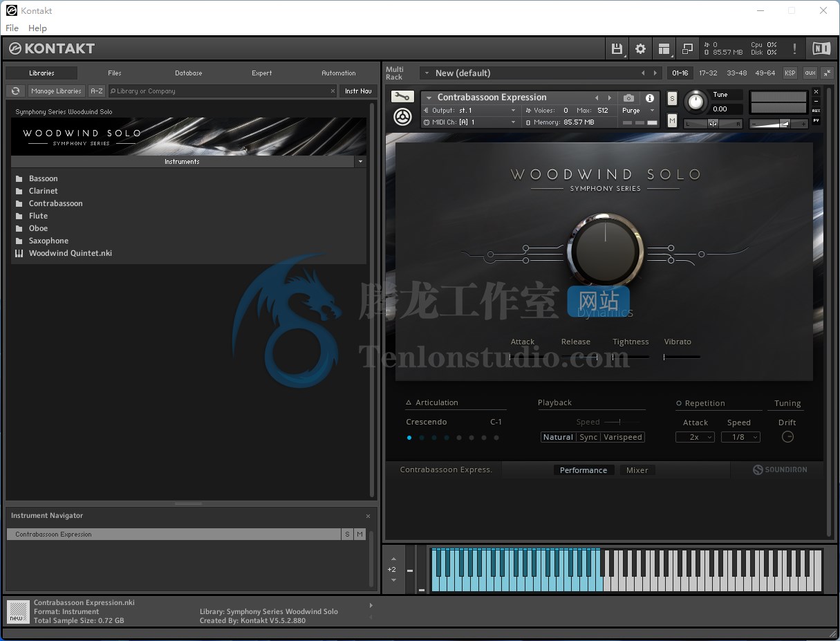Close the Instrument Navigator pane
Viewport: 840px width, 641px height.
click(x=368, y=516)
